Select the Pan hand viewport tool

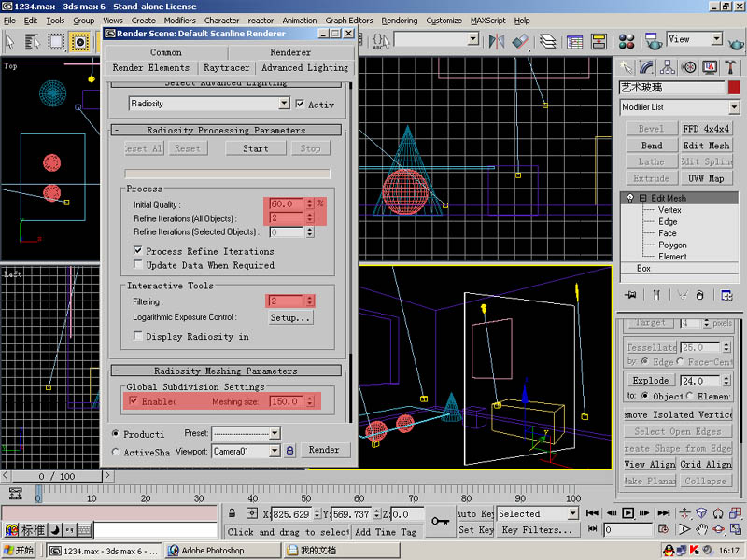pos(701,529)
